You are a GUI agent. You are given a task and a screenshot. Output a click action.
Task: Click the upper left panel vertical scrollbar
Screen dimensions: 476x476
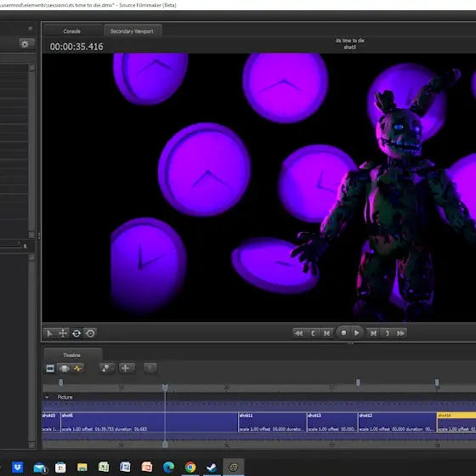(x=31, y=151)
